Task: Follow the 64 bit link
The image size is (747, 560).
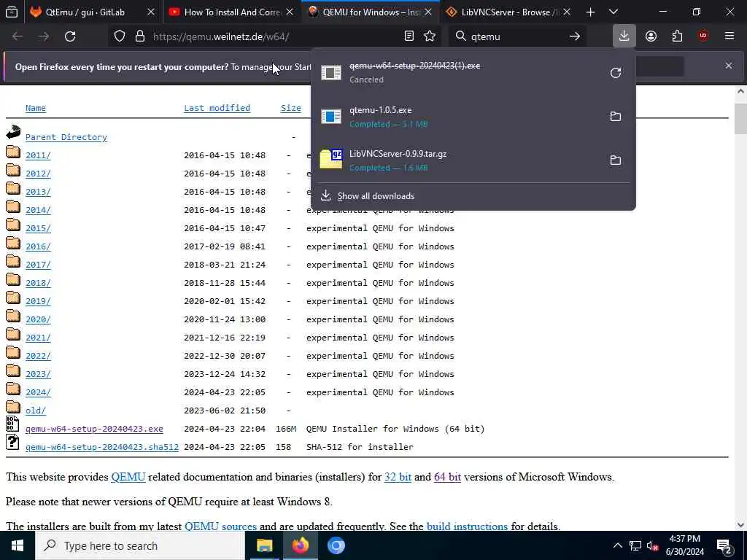Action: pos(447,477)
